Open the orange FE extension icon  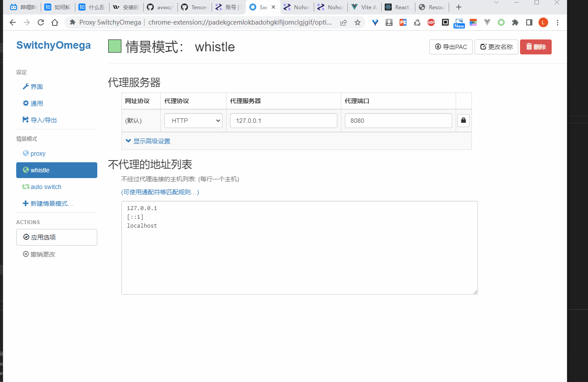pyautogui.click(x=403, y=22)
